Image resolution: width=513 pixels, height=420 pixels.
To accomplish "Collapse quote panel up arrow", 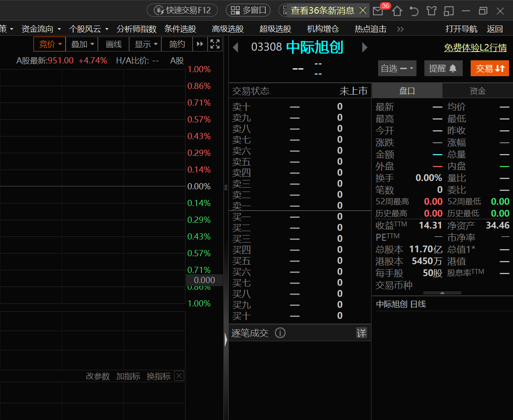I will [442, 293].
